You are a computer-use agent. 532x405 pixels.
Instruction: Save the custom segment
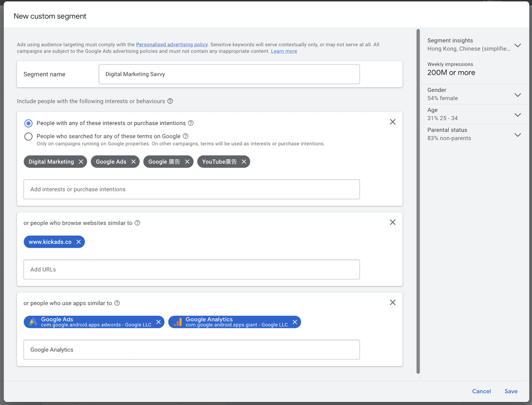[x=511, y=391]
